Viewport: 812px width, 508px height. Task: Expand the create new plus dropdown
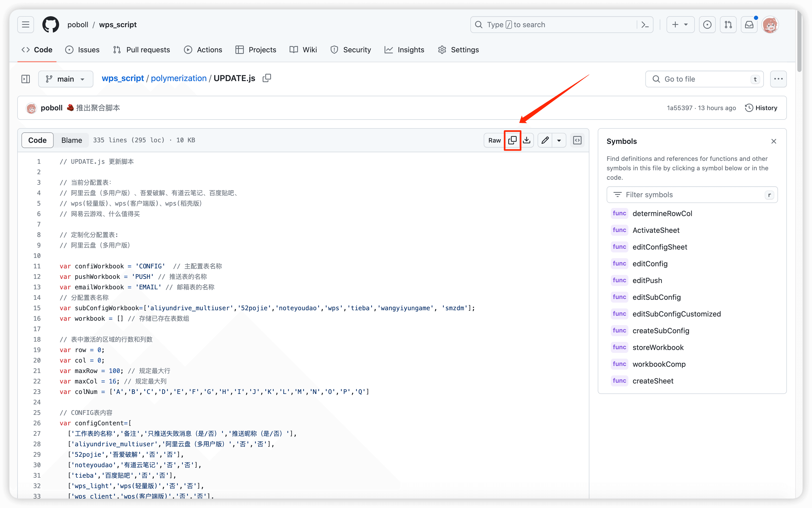click(680, 24)
